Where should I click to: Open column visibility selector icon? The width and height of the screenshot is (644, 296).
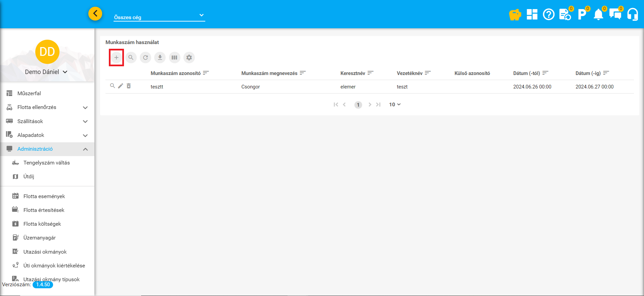pyautogui.click(x=174, y=58)
